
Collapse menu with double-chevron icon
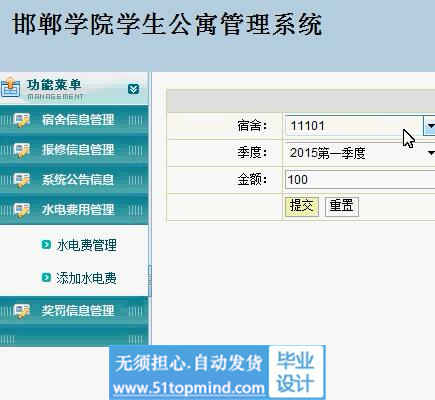(x=133, y=89)
